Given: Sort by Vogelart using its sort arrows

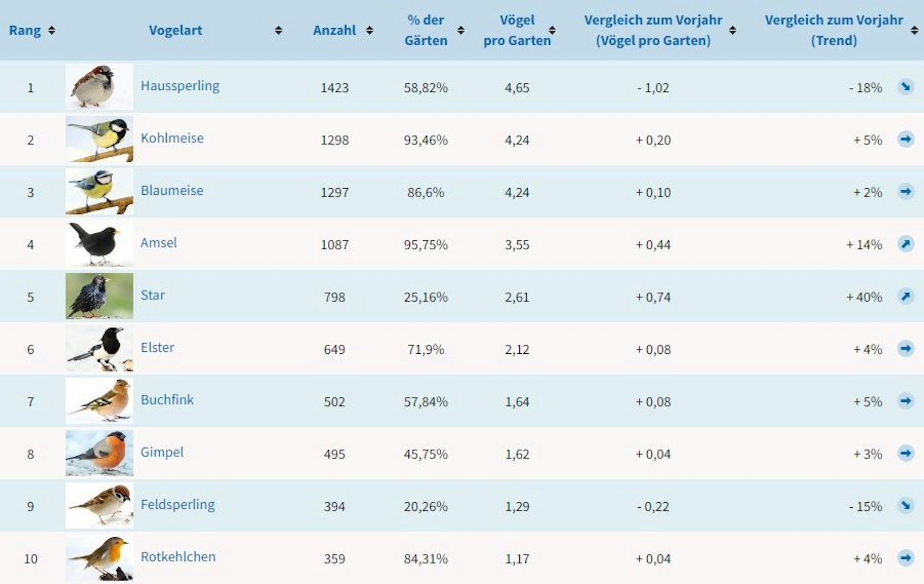Looking at the screenshot, I should pyautogui.click(x=278, y=31).
